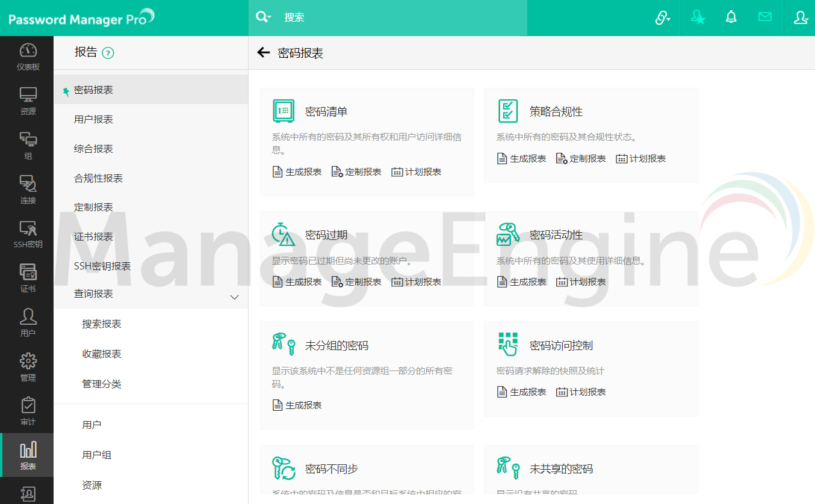The image size is (815, 504).
Task: Click the 密码活动性 key chart icon
Action: click(508, 234)
